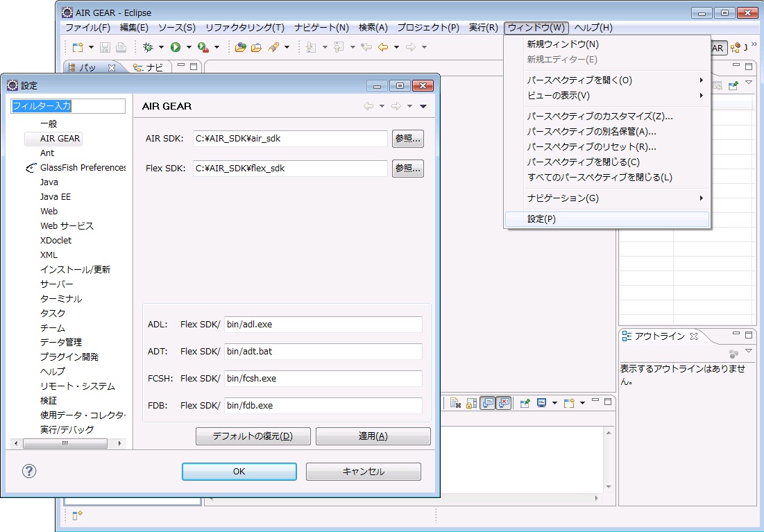Open the Run dropdown arrow

pos(189,47)
